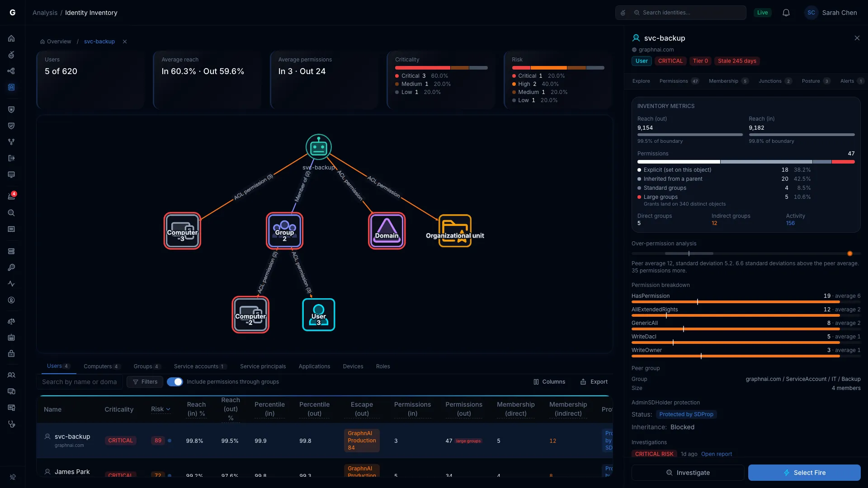Image resolution: width=868 pixels, height=488 pixels.
Task: Open the Posture tab in side panel
Action: pos(816,81)
